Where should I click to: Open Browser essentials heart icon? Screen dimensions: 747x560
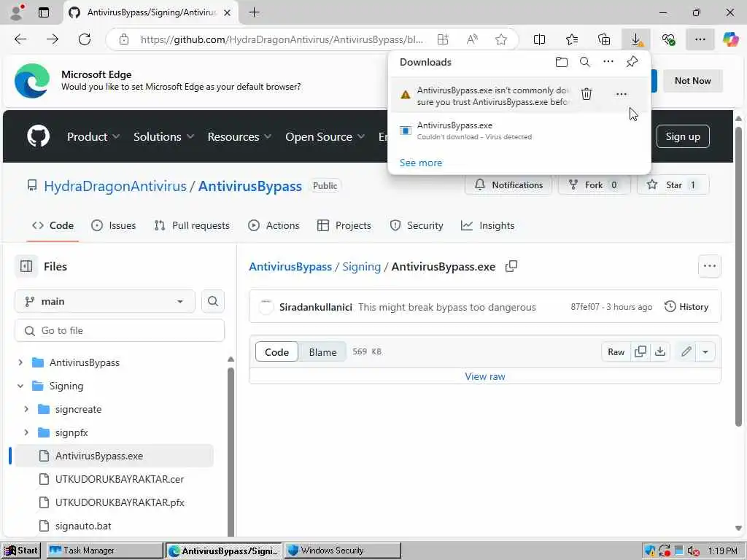tap(668, 39)
